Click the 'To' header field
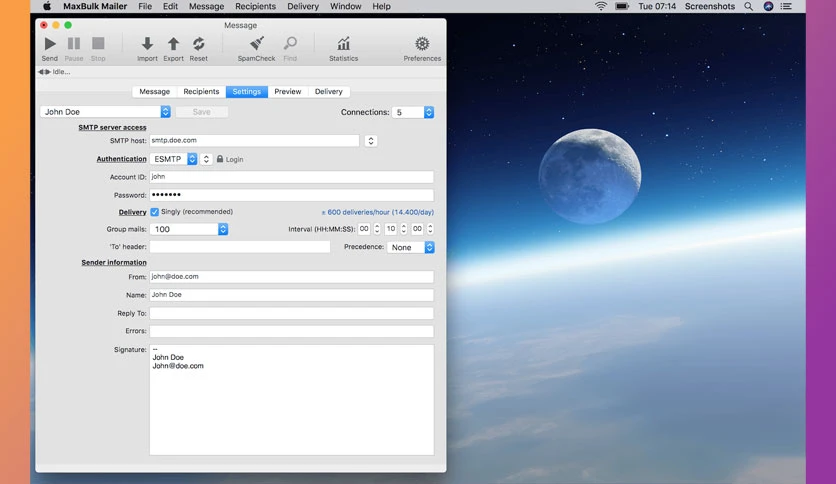The width and height of the screenshot is (836, 484). coord(240,247)
